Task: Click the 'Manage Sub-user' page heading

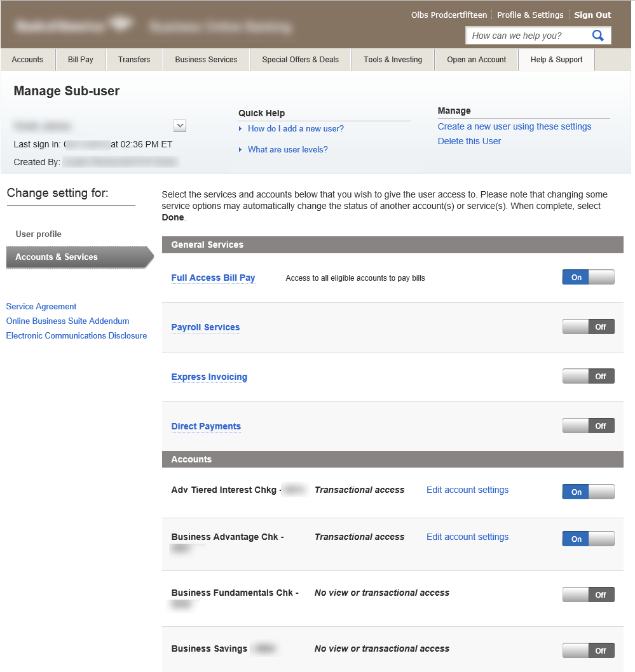Action: 67,91
